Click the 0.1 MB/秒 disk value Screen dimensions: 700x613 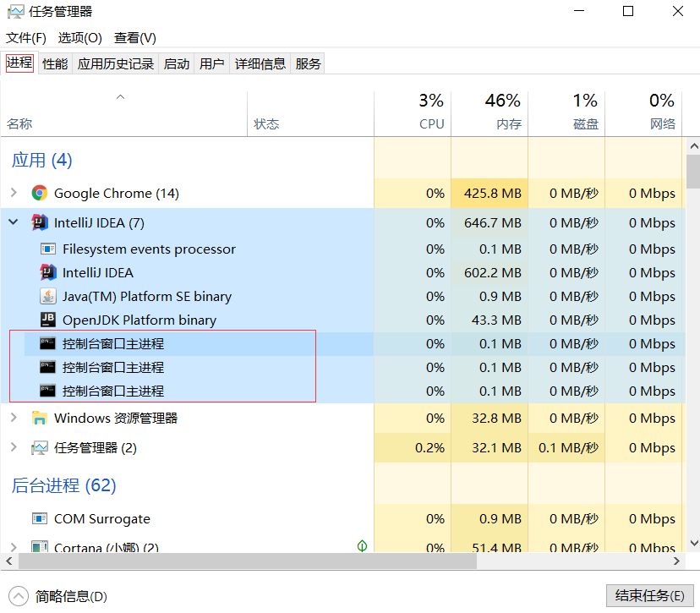(x=568, y=448)
